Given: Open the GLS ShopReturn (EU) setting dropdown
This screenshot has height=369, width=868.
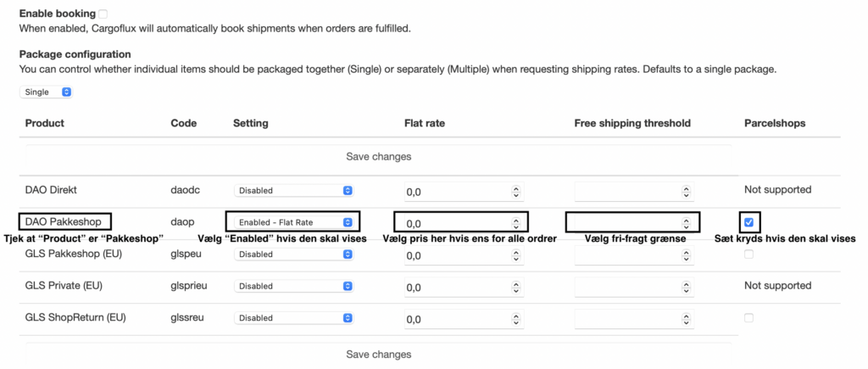Looking at the screenshot, I should (x=293, y=319).
